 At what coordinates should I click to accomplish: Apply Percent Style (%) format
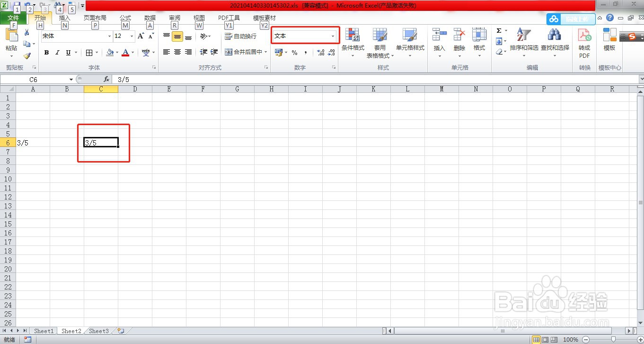pyautogui.click(x=294, y=53)
